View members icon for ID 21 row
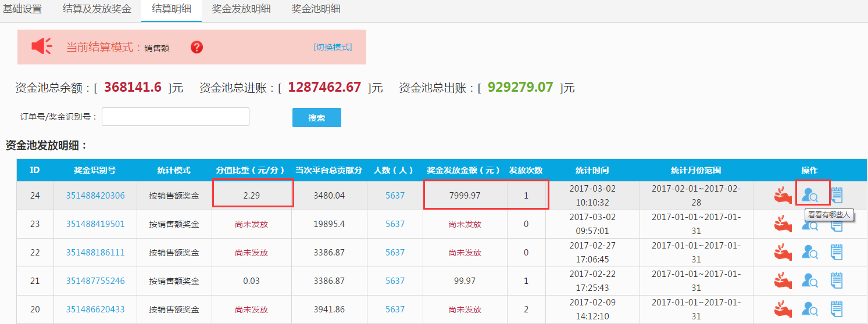This screenshot has width=868, height=324. tap(809, 280)
